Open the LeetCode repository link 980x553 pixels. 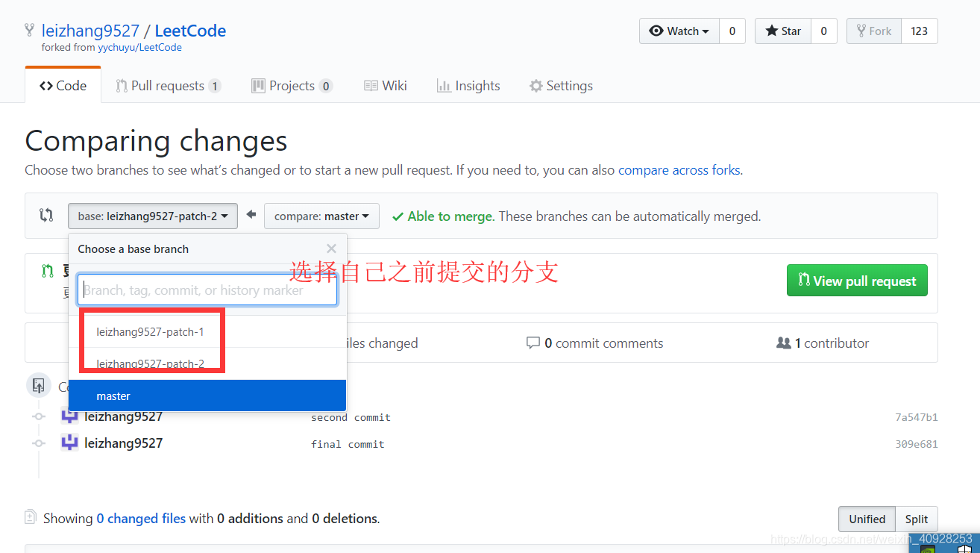(x=190, y=31)
